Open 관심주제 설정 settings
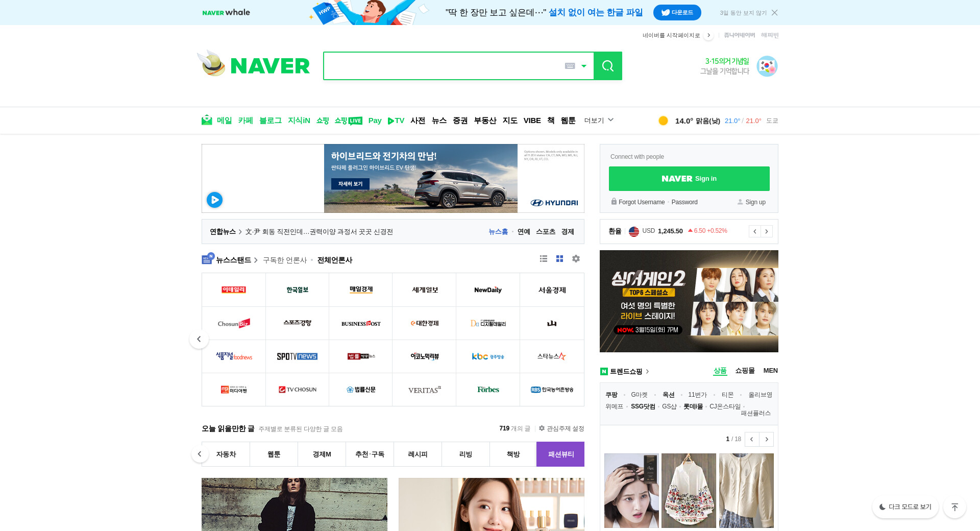This screenshot has width=980, height=531. [561, 428]
